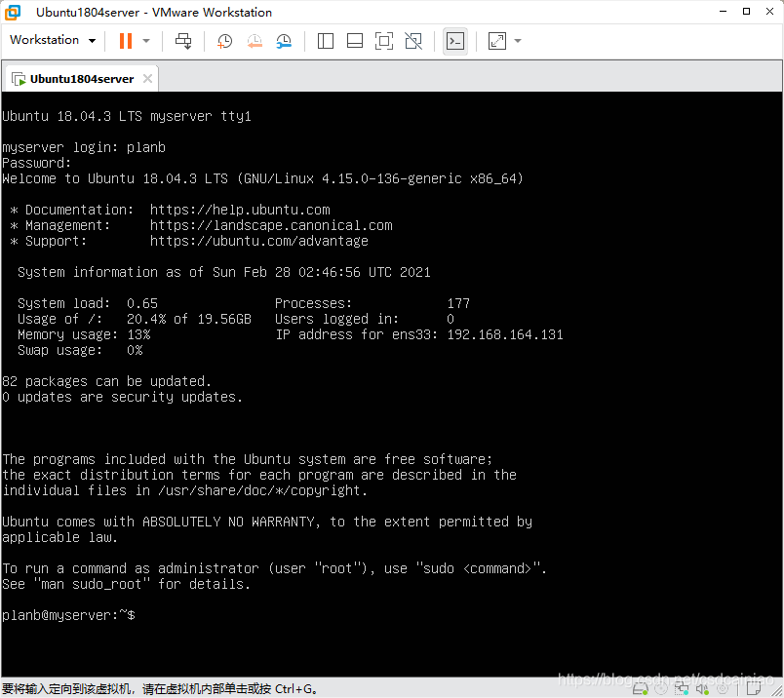This screenshot has height=698, width=784.
Task: Click the shell prompt planb@myserver:~$
Action: 68,615
